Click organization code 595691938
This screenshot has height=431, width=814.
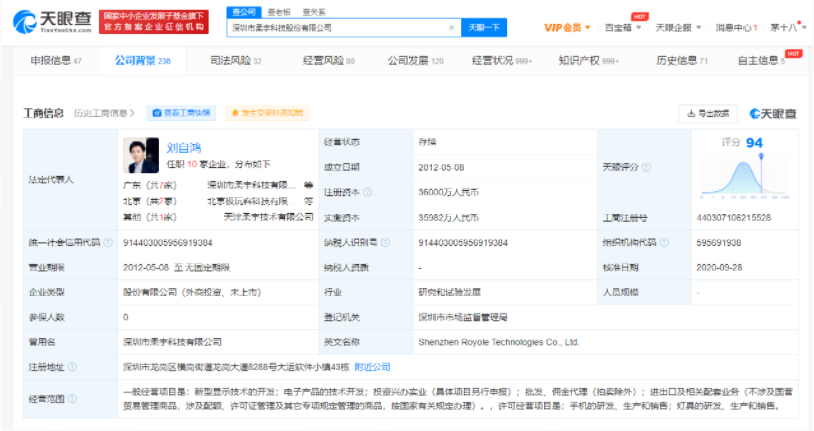pos(718,243)
